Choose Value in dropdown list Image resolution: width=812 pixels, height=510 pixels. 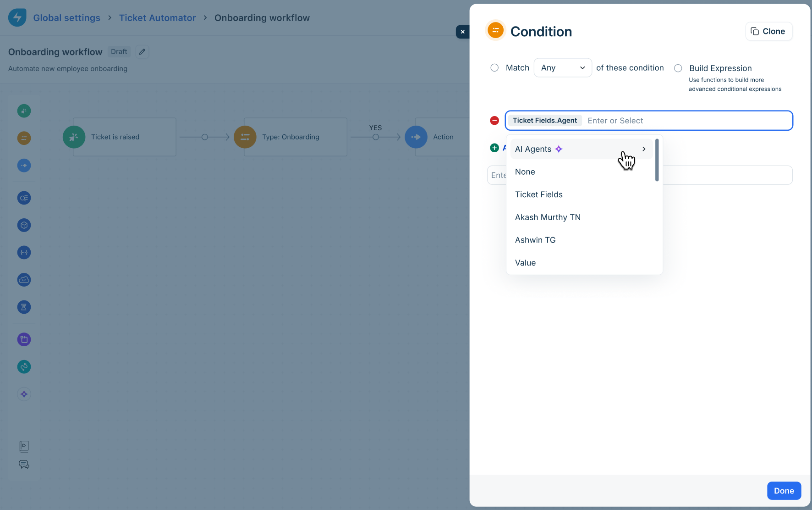point(582,263)
